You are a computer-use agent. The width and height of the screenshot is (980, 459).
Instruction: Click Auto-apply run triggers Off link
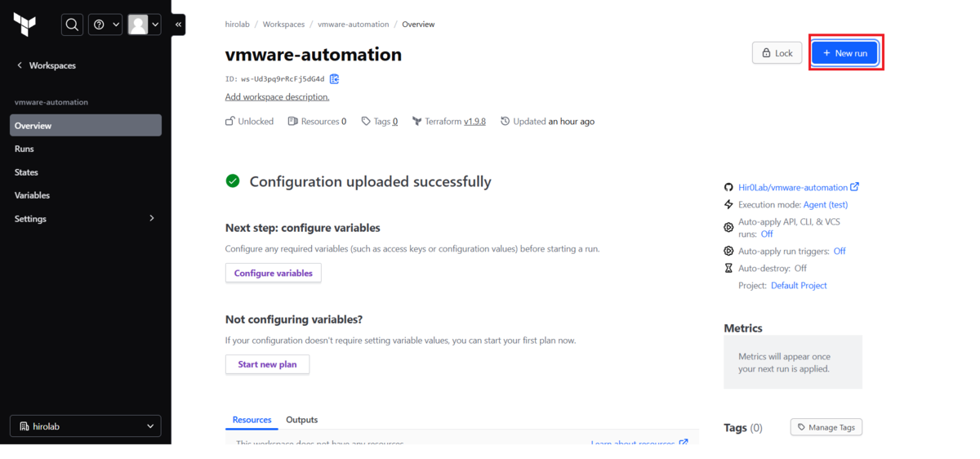pyautogui.click(x=840, y=252)
